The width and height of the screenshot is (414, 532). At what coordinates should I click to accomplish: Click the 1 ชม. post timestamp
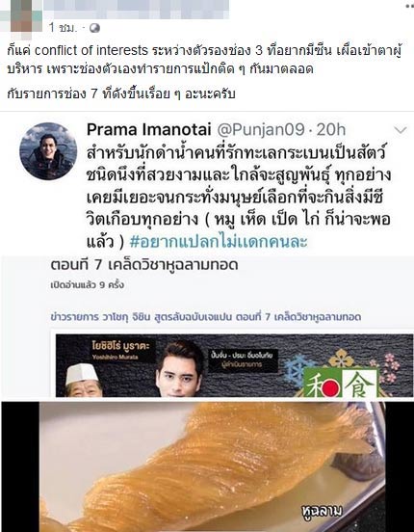click(63, 28)
